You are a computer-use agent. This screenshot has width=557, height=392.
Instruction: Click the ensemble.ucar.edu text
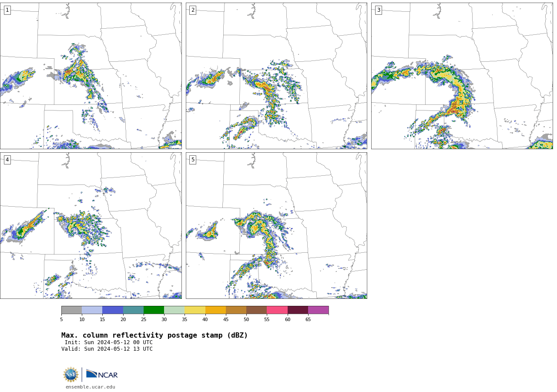click(91, 387)
